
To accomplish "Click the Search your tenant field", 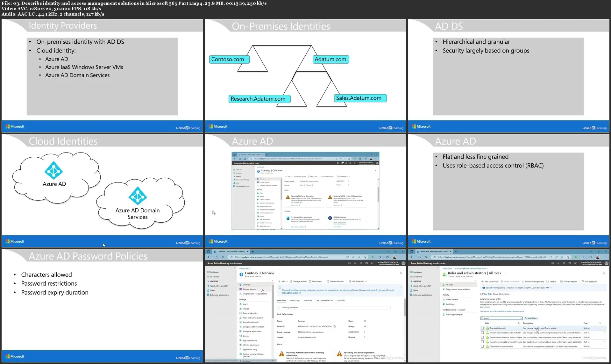I will [333, 308].
